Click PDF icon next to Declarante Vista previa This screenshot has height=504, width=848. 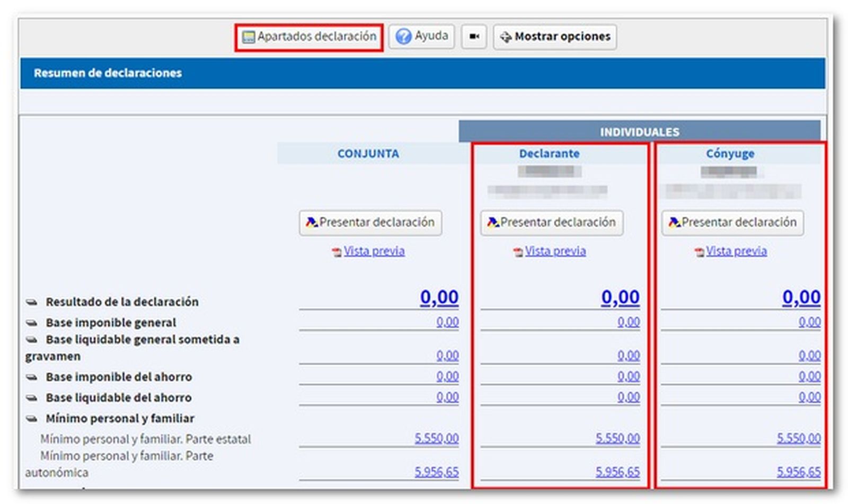pos(518,252)
